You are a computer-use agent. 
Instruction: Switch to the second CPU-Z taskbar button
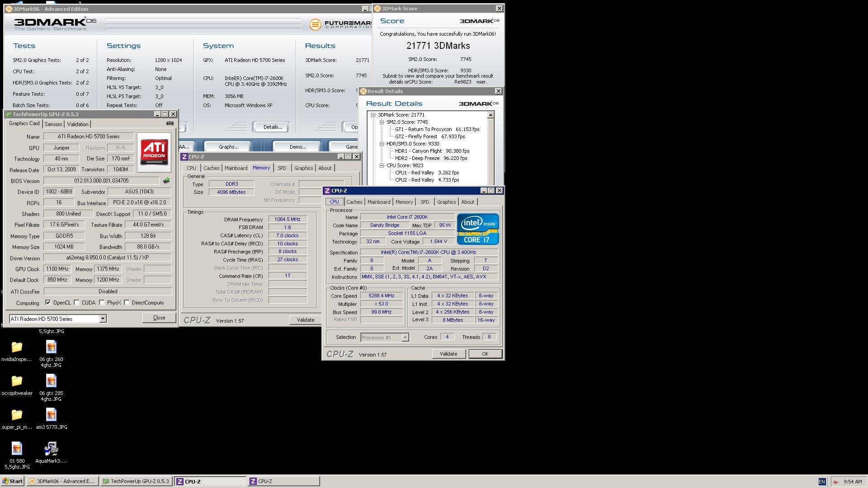point(284,481)
